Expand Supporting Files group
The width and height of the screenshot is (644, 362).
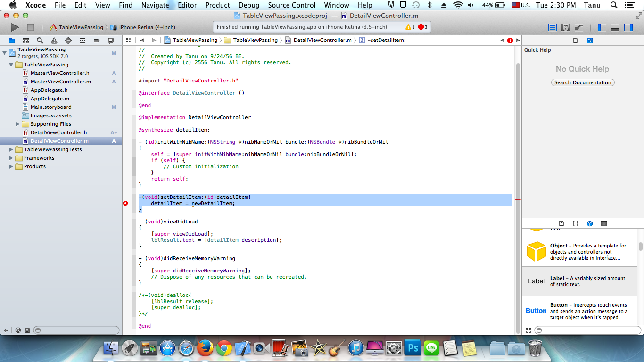pos(18,124)
